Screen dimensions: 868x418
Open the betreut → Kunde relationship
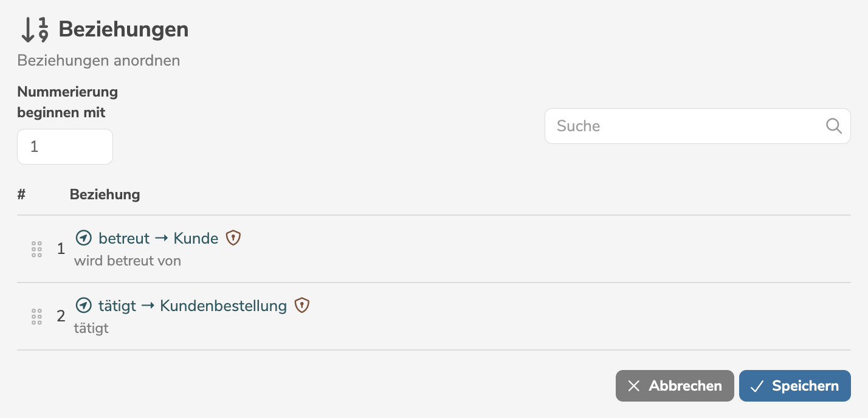tap(158, 238)
